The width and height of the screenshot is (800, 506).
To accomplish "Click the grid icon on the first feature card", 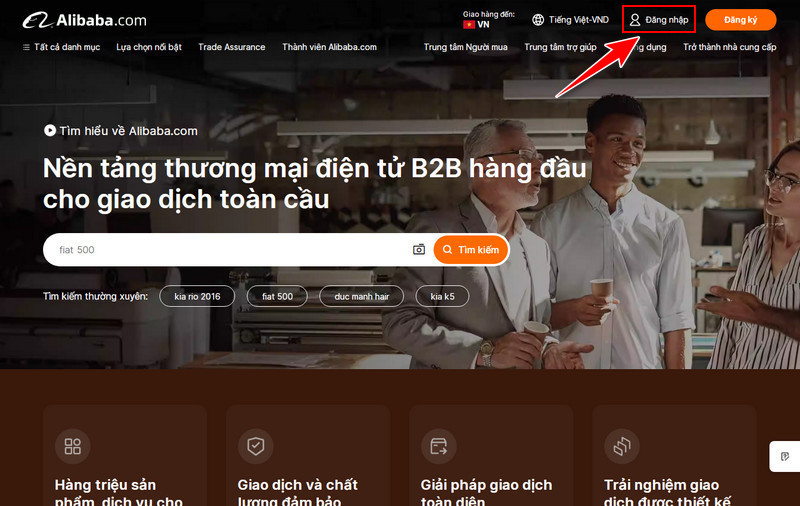I will tap(72, 446).
